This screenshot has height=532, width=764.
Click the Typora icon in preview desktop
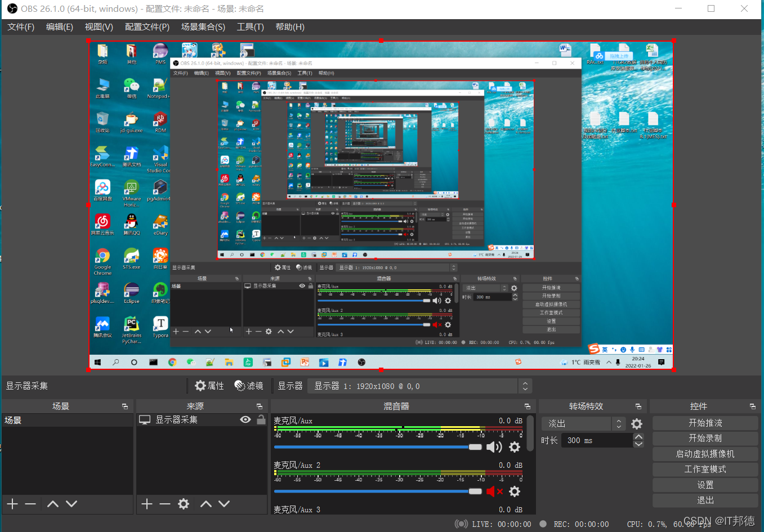[160, 327]
